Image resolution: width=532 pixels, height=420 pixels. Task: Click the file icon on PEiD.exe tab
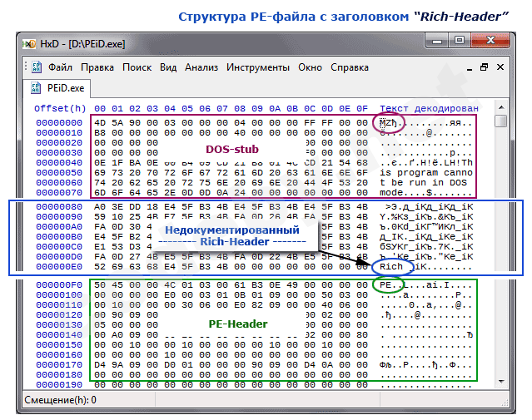point(36,88)
